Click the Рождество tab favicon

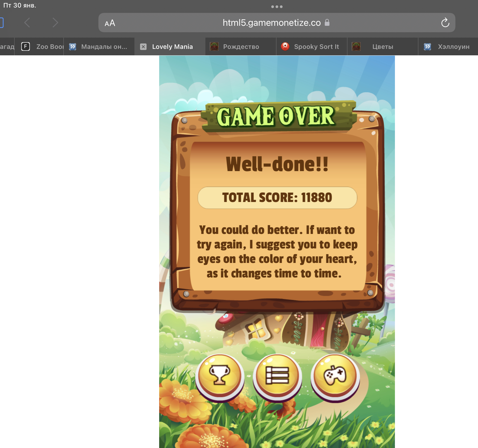[214, 46]
